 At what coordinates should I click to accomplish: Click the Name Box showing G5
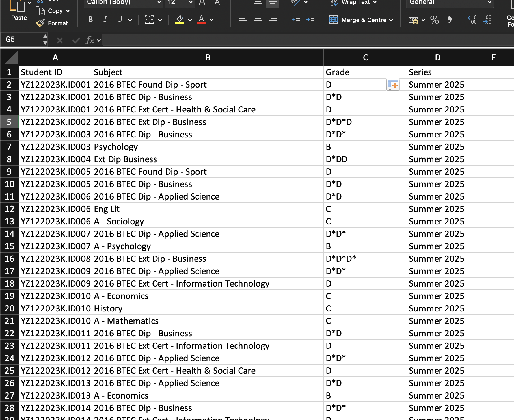click(21, 39)
